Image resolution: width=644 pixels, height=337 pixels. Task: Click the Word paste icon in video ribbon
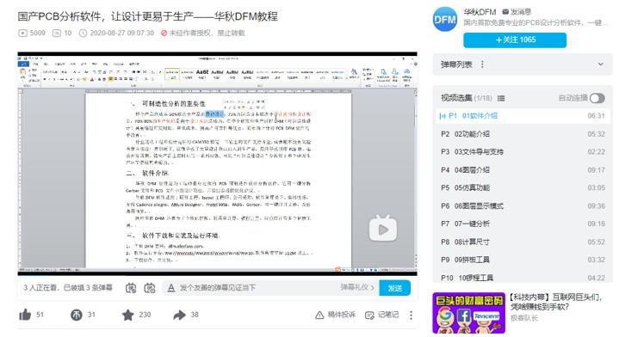tap(23, 74)
